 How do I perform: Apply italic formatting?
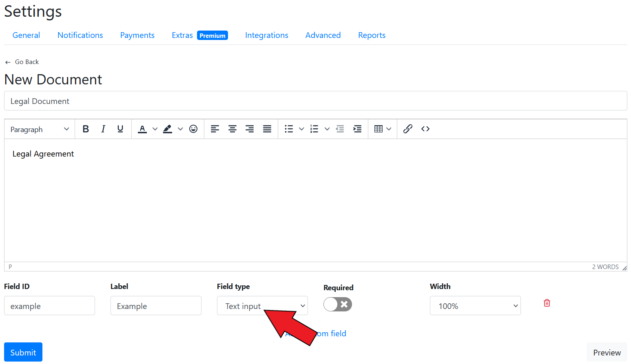click(103, 129)
